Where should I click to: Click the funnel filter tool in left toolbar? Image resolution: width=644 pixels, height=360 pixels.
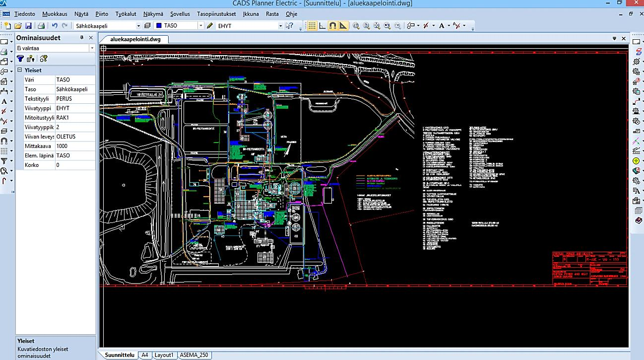[4, 161]
